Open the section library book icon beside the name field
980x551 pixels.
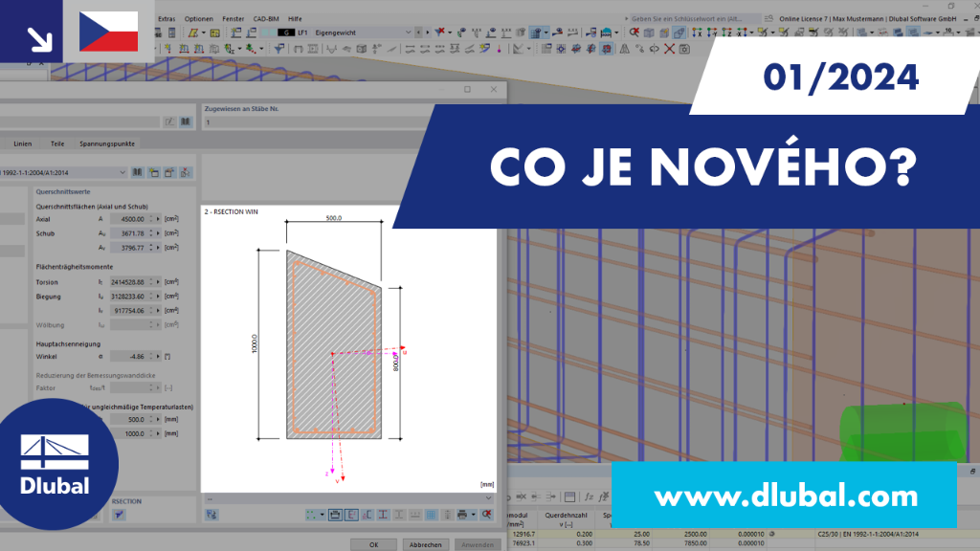click(186, 121)
